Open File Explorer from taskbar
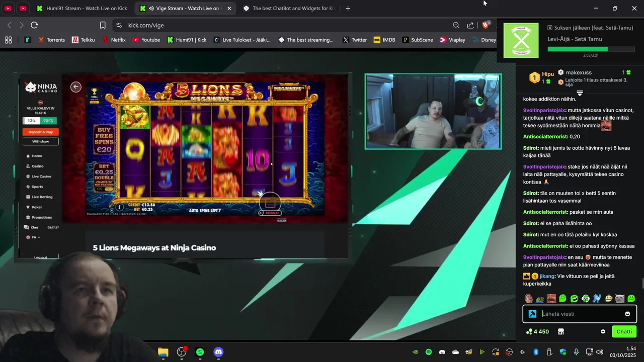 pos(163,352)
